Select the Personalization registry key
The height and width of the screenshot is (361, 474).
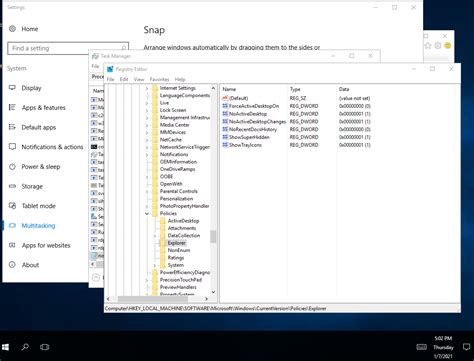176,199
